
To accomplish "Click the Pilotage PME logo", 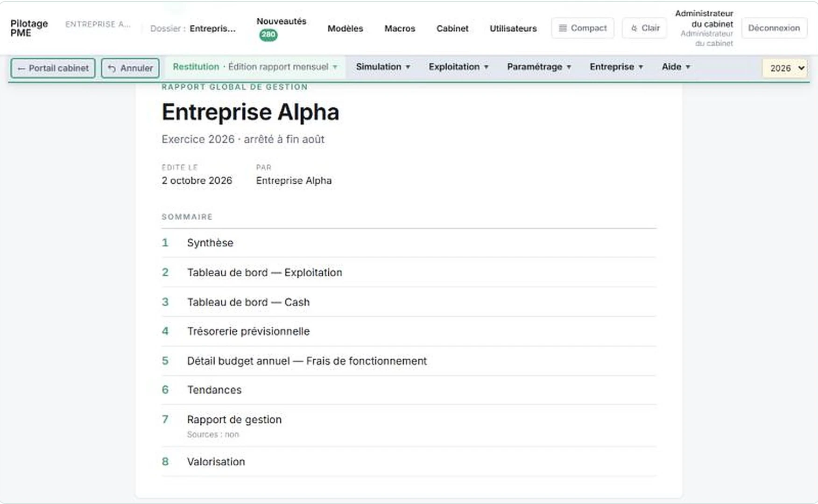I will point(29,28).
